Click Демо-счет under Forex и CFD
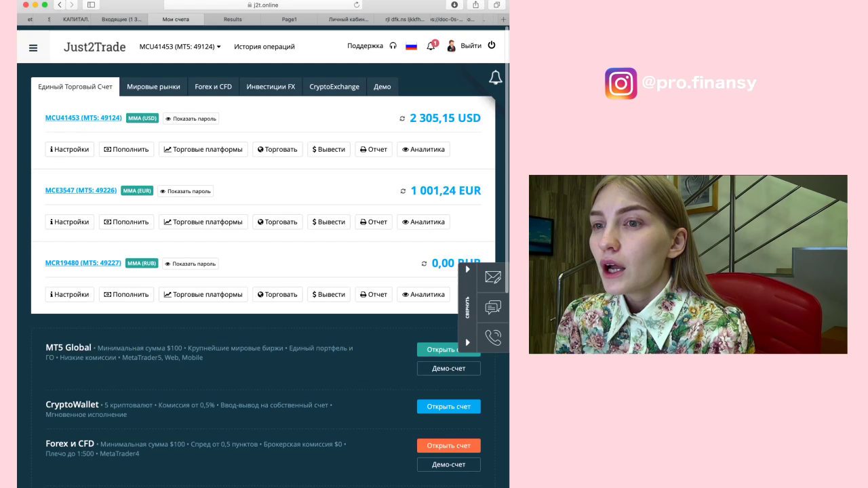 coord(449,465)
